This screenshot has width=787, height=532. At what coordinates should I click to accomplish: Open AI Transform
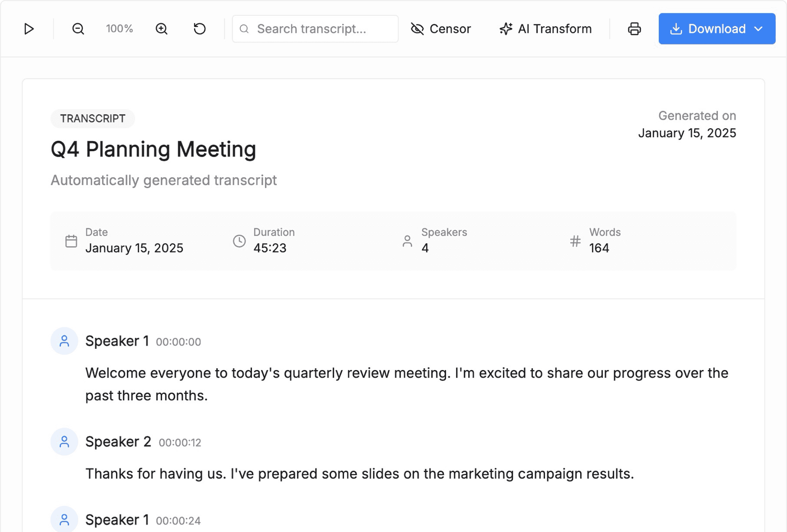pyautogui.click(x=545, y=29)
